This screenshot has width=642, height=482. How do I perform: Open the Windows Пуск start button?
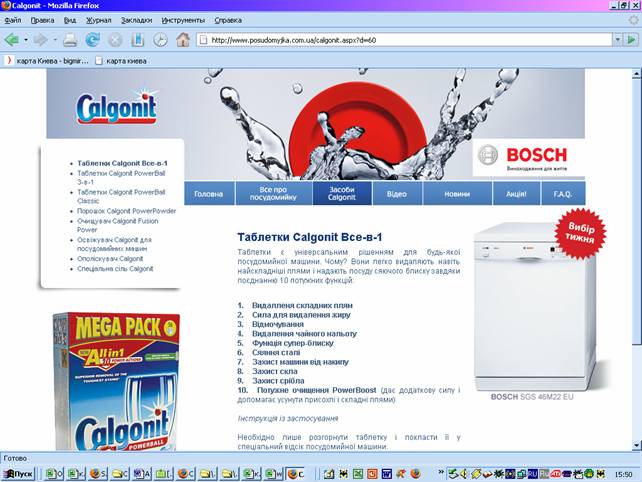tap(18, 473)
